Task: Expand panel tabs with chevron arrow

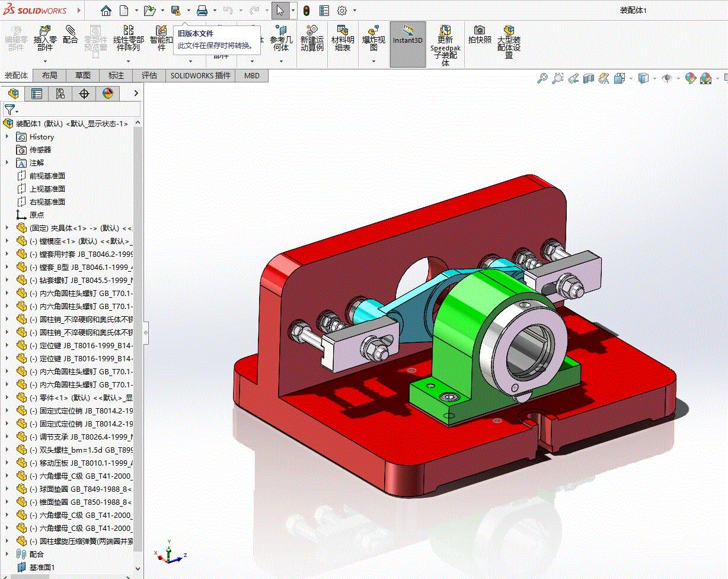Action: [x=136, y=93]
